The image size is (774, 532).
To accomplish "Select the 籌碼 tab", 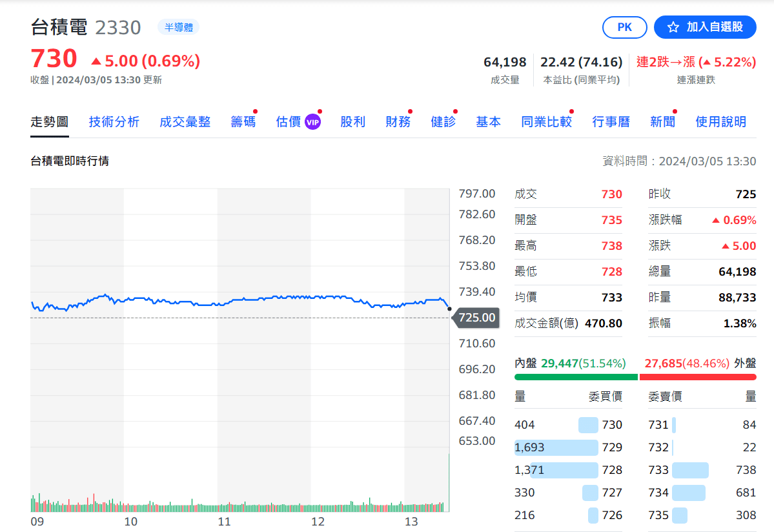I will [x=243, y=122].
